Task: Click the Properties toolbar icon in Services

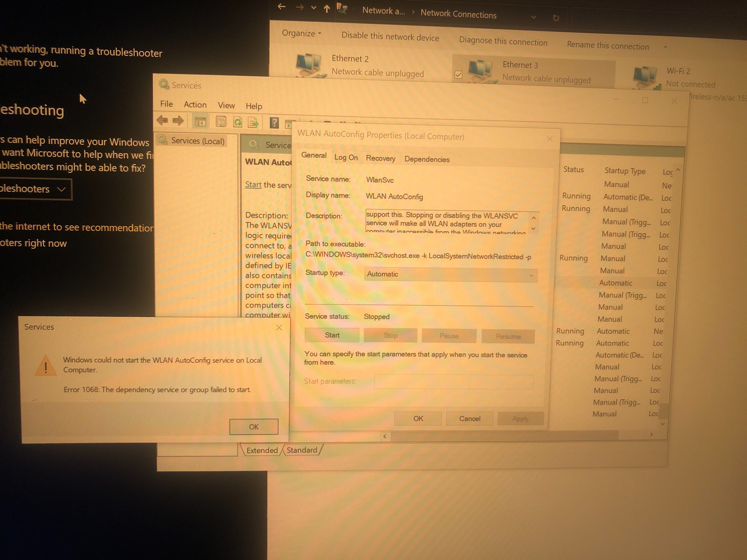Action: point(221,121)
